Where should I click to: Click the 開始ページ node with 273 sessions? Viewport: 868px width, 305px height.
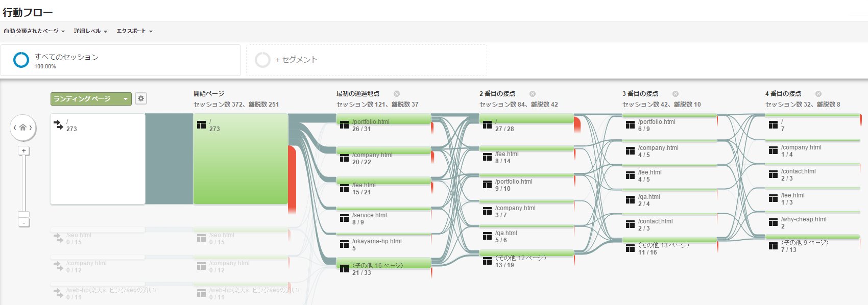[240, 159]
